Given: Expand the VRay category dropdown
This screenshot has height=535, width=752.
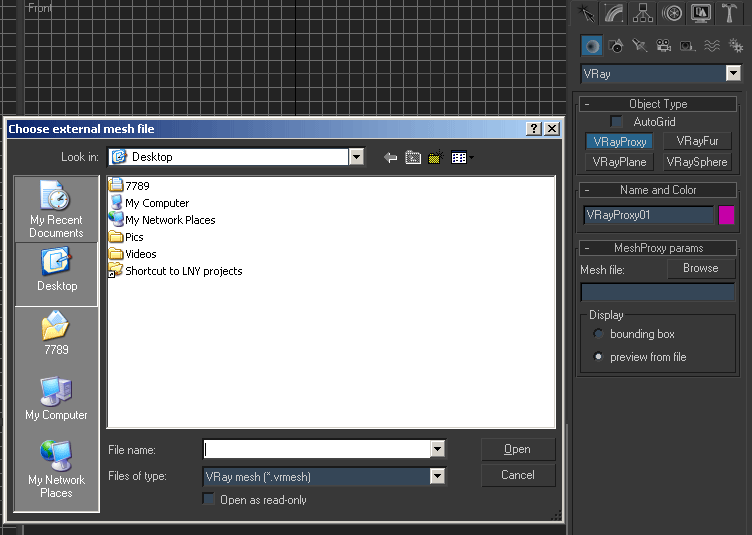Looking at the screenshot, I should pos(733,74).
